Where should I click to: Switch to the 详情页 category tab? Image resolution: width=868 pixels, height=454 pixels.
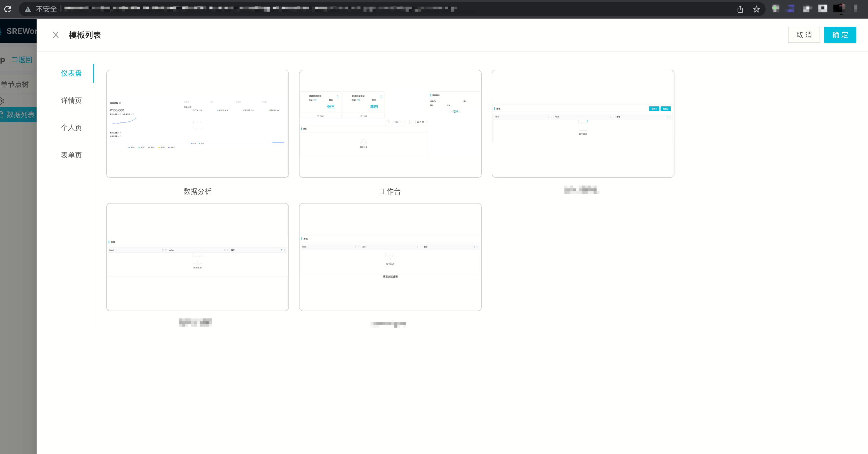coord(71,100)
